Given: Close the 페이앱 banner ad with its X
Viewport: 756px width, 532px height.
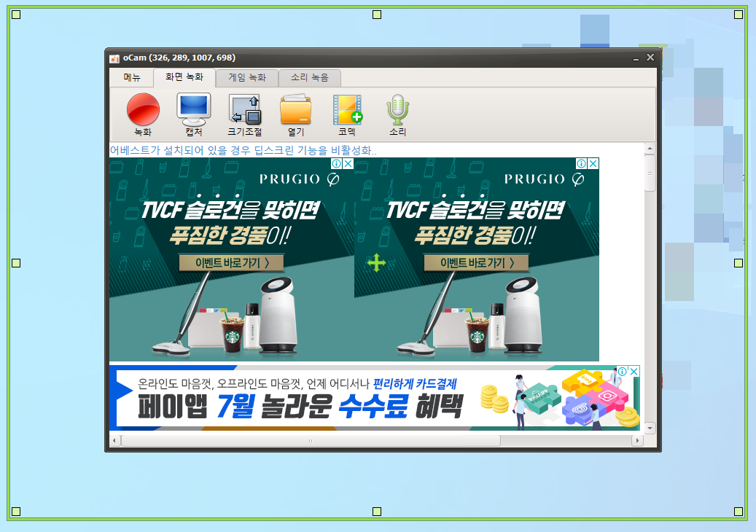Looking at the screenshot, I should [x=634, y=372].
